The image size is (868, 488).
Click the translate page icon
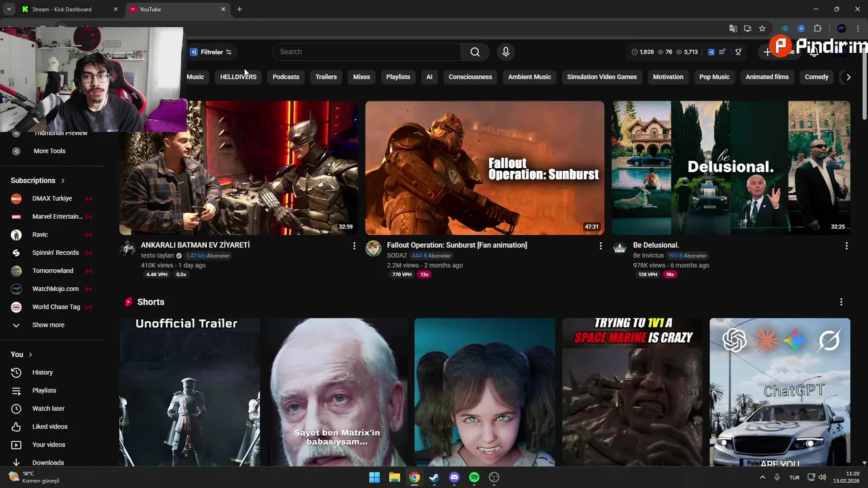[733, 28]
